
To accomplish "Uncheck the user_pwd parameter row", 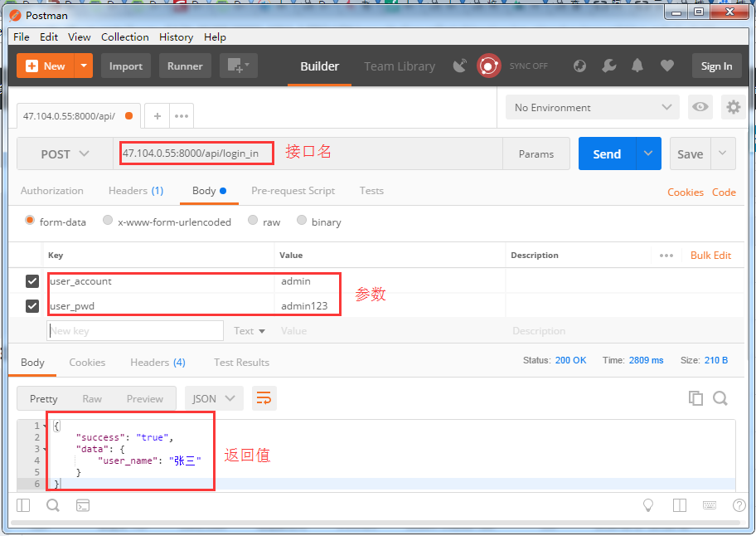I will pos(32,306).
